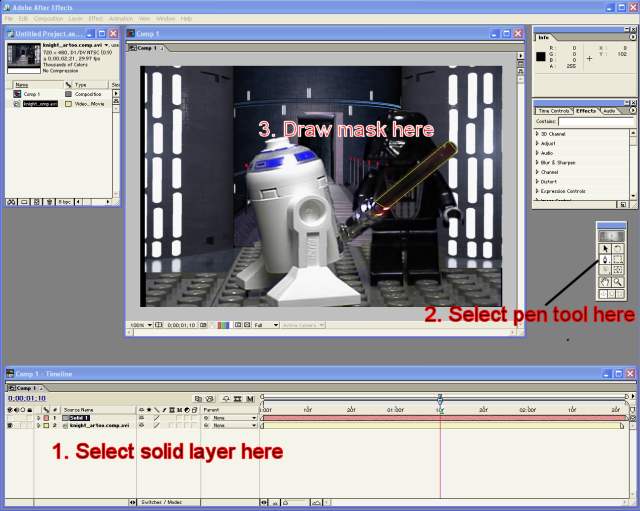Click the zoom-in mountain icon at Timeline bottom
The image size is (640, 511).
coord(316,503)
